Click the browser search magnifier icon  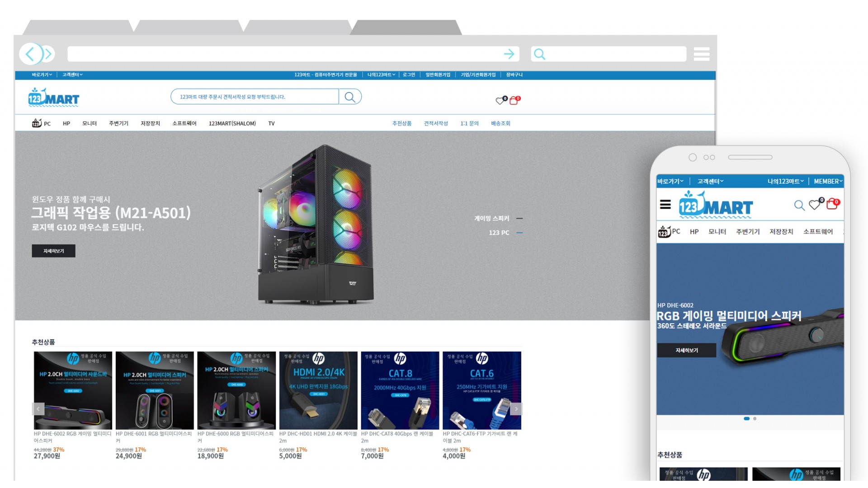(539, 54)
